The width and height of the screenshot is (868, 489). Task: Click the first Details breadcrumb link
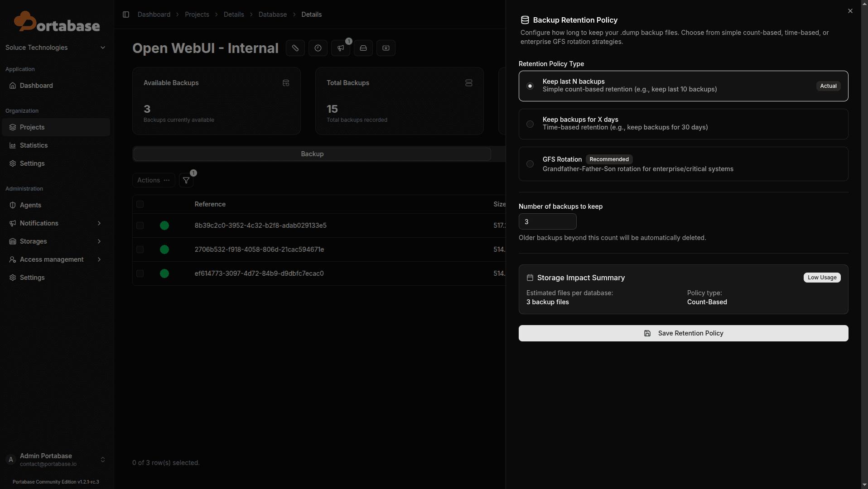[x=234, y=14]
